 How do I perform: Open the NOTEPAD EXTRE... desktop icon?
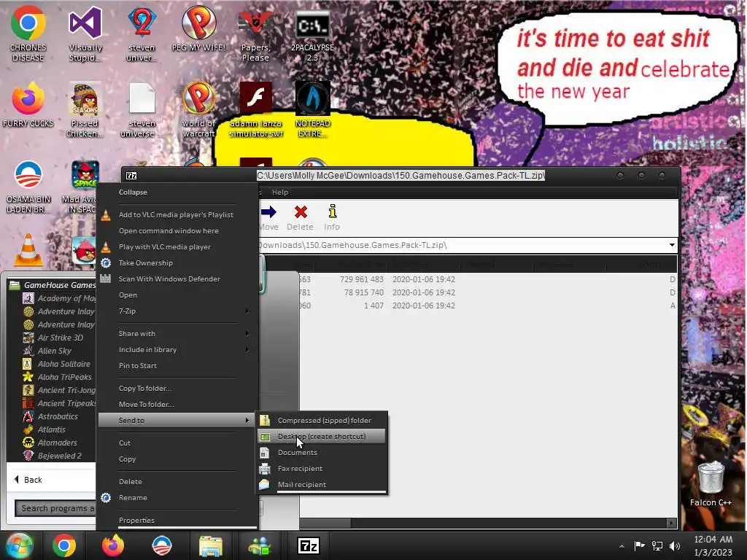(312, 110)
